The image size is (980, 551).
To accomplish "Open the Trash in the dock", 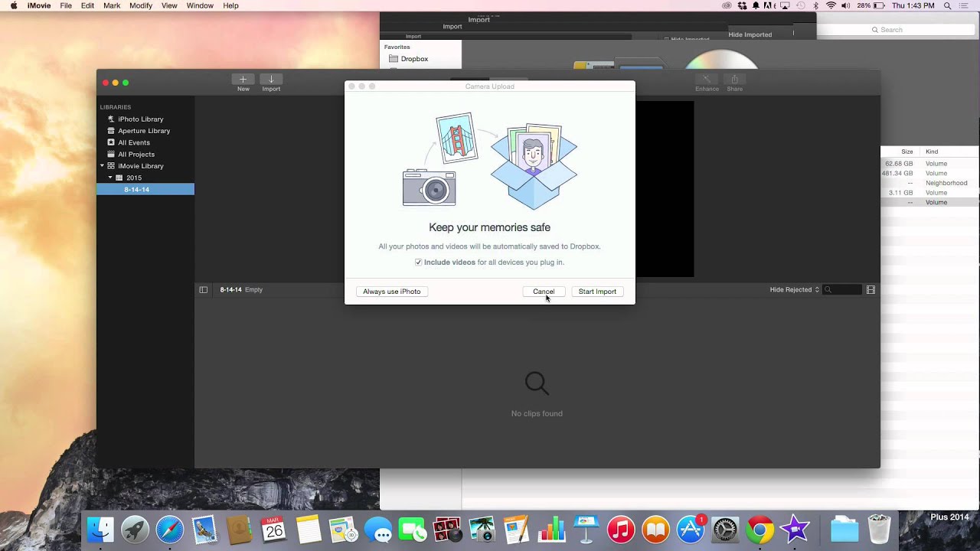I will (x=880, y=530).
